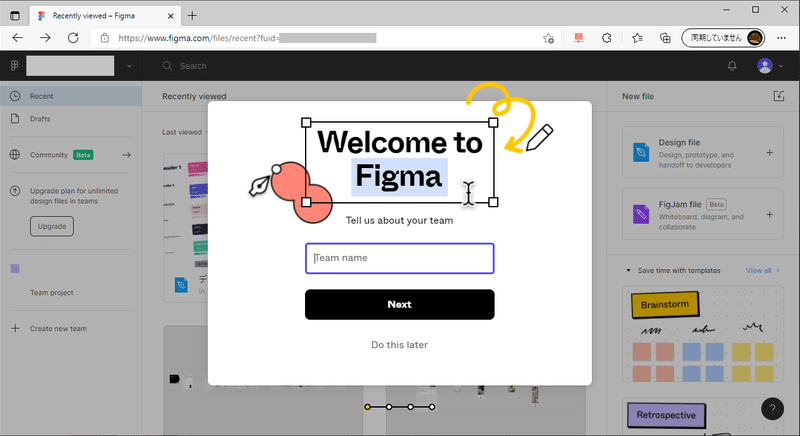This screenshot has width=800, height=436.
Task: Select Recent in the sidebar
Action: 70,96
